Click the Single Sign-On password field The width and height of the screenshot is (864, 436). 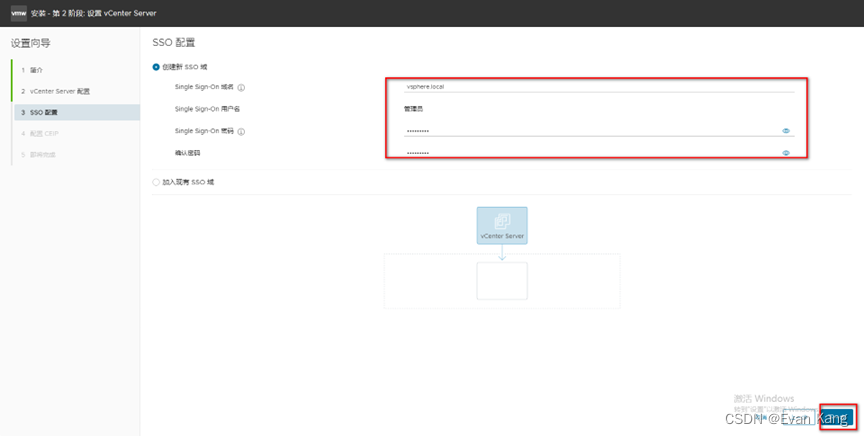[x=590, y=131]
